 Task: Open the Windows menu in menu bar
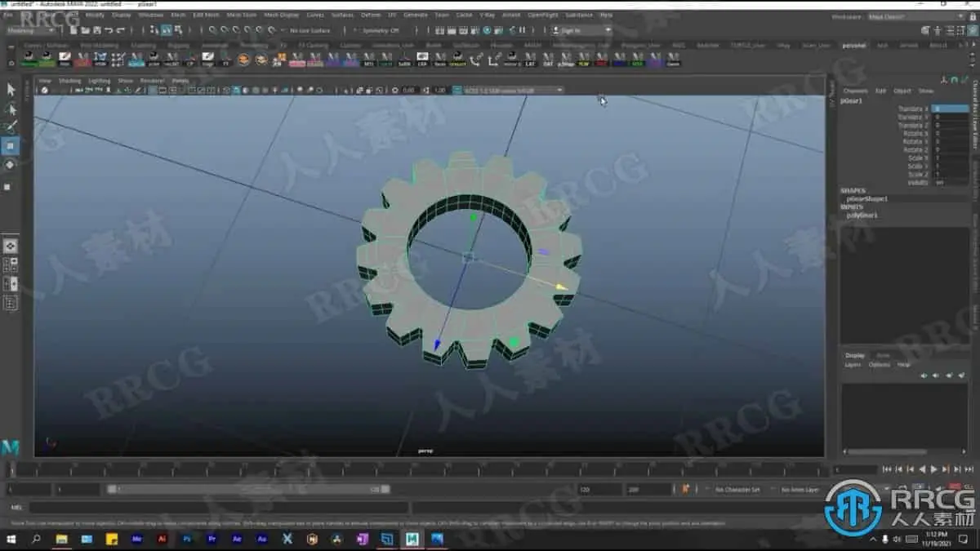tap(150, 15)
